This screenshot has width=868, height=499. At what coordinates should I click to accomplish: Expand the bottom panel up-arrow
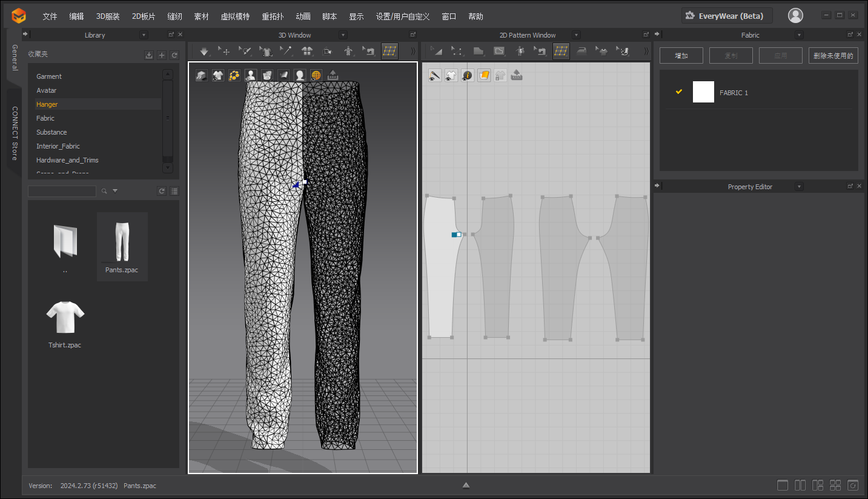point(466,485)
